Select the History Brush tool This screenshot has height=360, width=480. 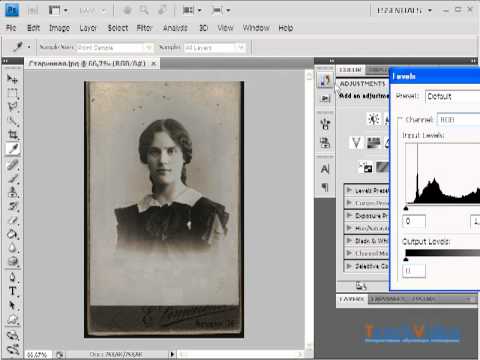(x=12, y=206)
